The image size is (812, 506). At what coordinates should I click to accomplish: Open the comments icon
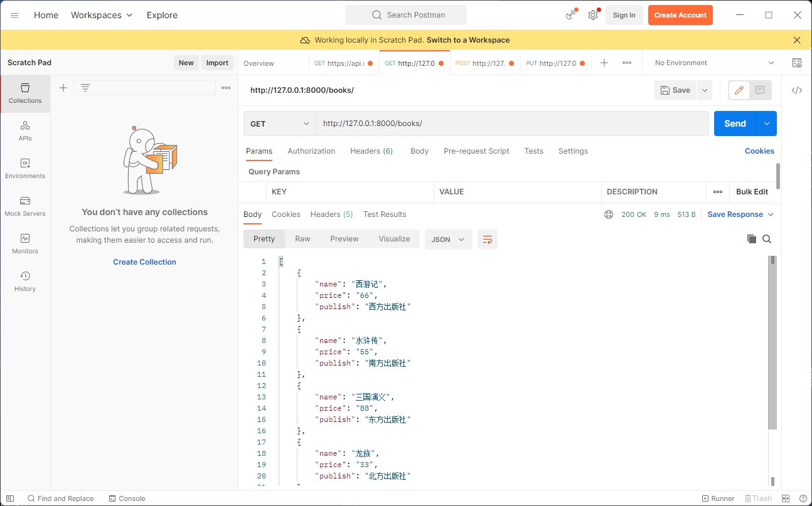[x=760, y=90]
